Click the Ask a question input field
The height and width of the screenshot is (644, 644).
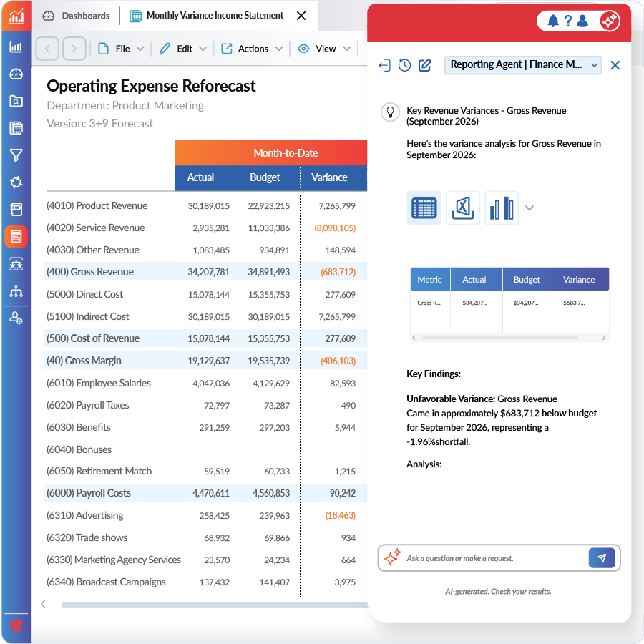(x=494, y=558)
